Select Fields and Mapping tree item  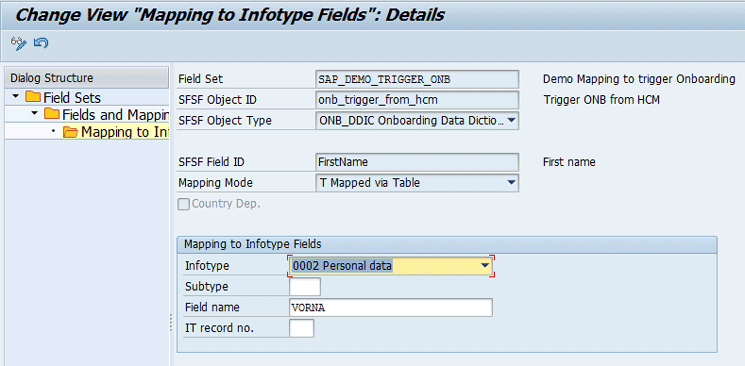115,115
